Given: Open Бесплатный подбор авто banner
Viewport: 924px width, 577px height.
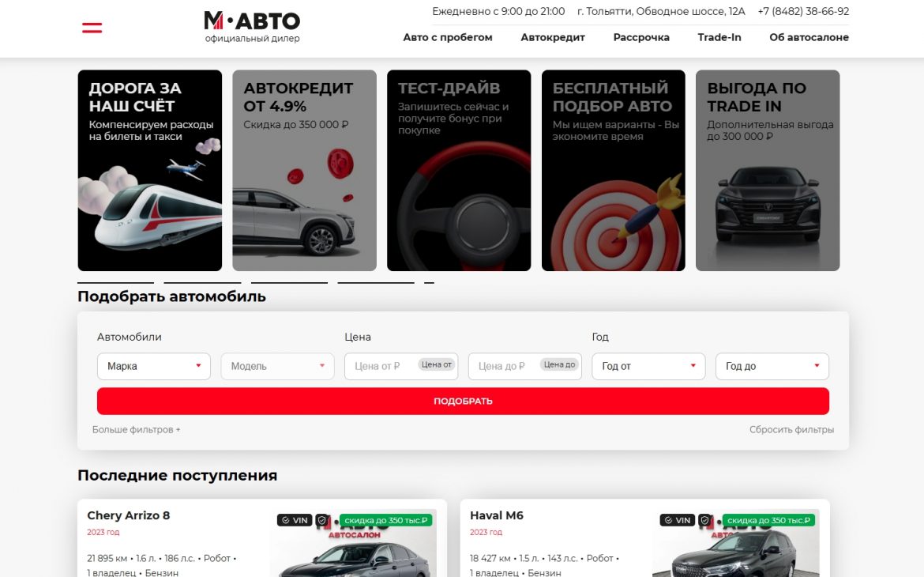Looking at the screenshot, I should coord(614,171).
